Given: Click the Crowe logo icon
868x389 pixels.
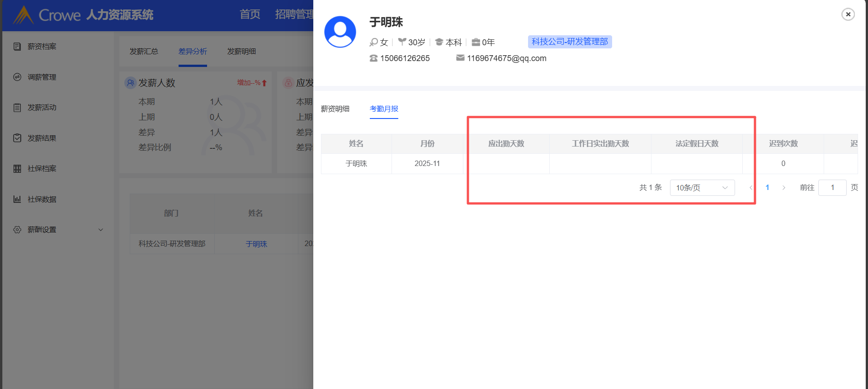Looking at the screenshot, I should (x=23, y=15).
